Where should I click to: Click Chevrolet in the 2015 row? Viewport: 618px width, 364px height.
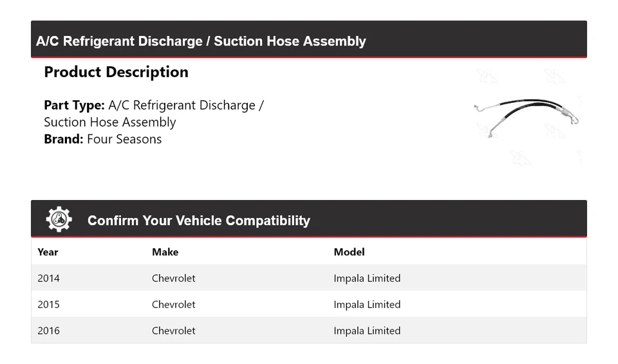pyautogui.click(x=173, y=305)
